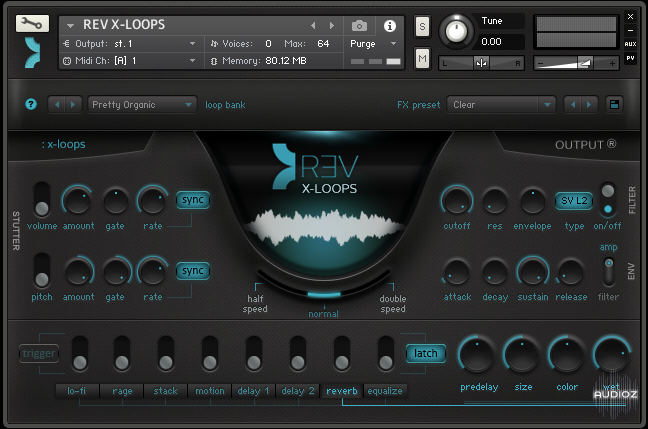Select next FX preset arrow
Viewport: 648px width, 429px height.
589,105
